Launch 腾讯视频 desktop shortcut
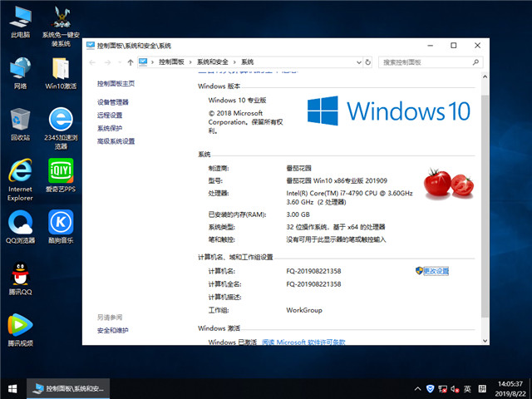 20,330
